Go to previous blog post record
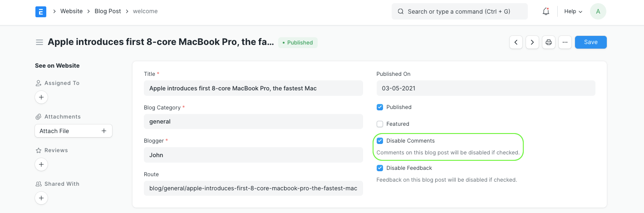This screenshot has height=213, width=644. (516, 42)
